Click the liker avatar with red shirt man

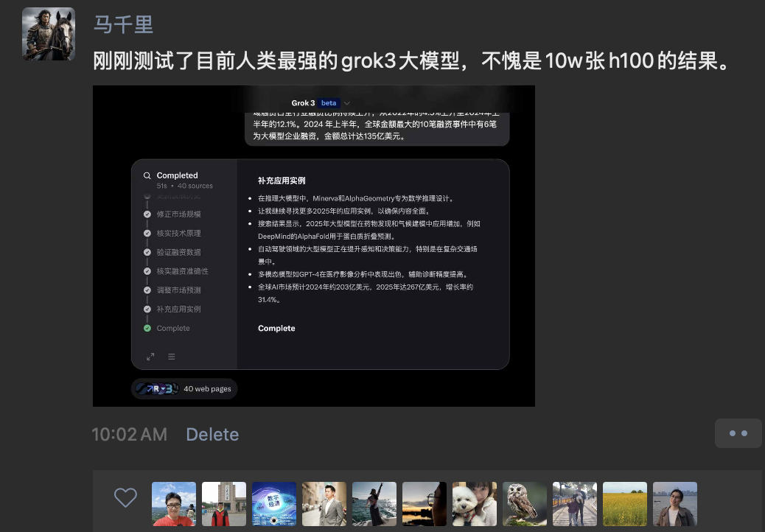click(174, 504)
